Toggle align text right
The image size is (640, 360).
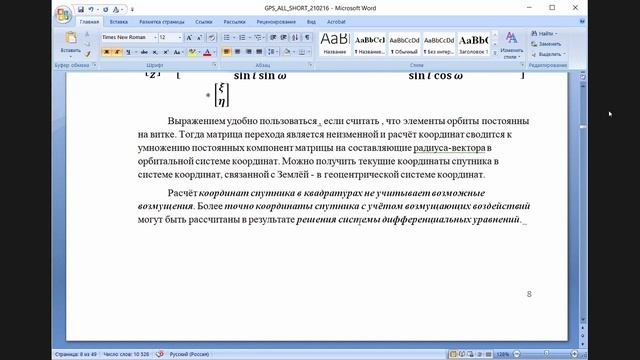(x=249, y=52)
